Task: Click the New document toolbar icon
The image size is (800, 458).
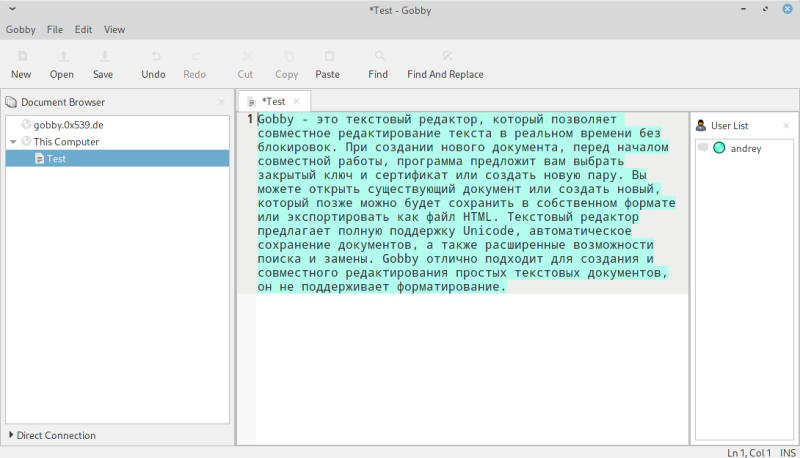Action: tap(21, 57)
